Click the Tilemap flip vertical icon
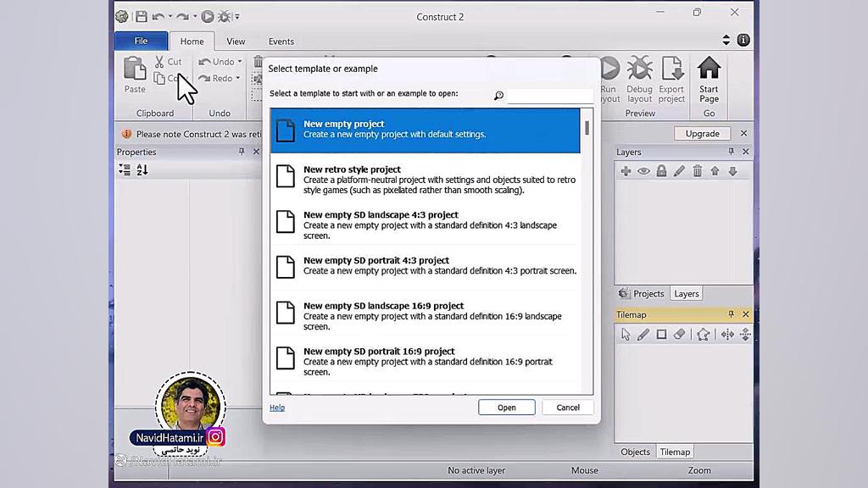Viewport: 868px width, 488px height. (745, 334)
